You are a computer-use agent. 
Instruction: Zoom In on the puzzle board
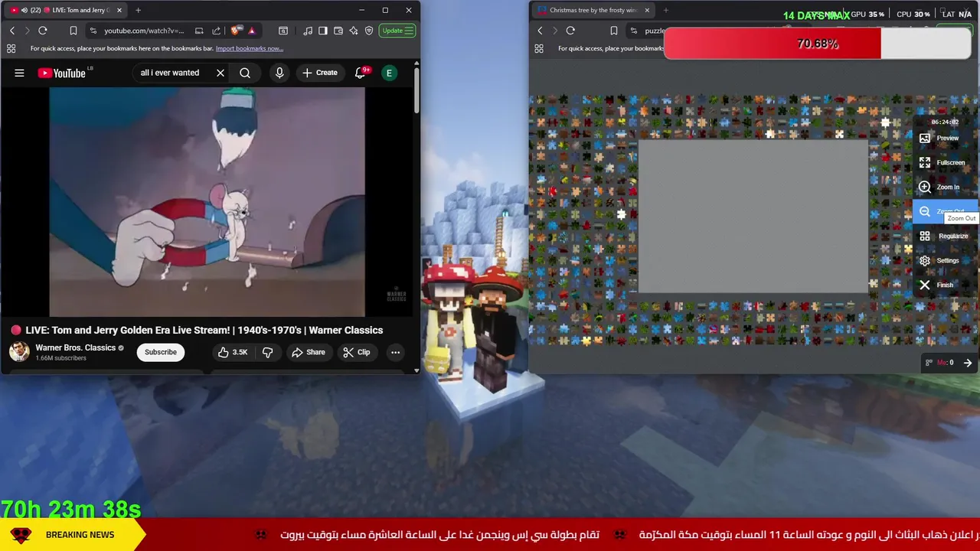coord(946,187)
